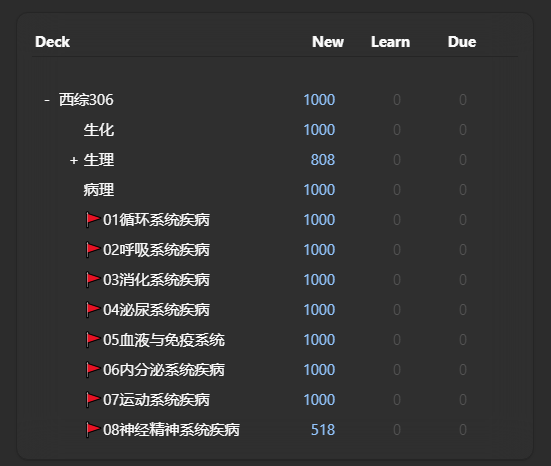Screen dimensions: 551x466
Task: Click the 518 new cards count
Action: point(323,430)
